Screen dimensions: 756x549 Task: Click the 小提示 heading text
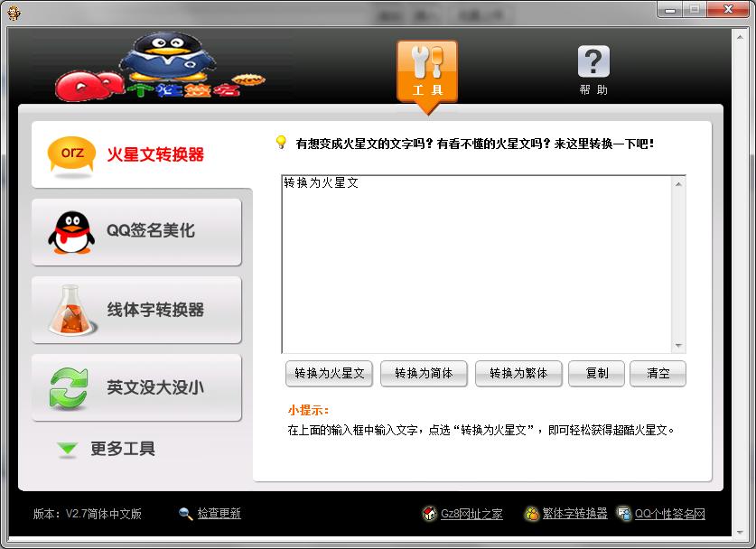point(309,410)
